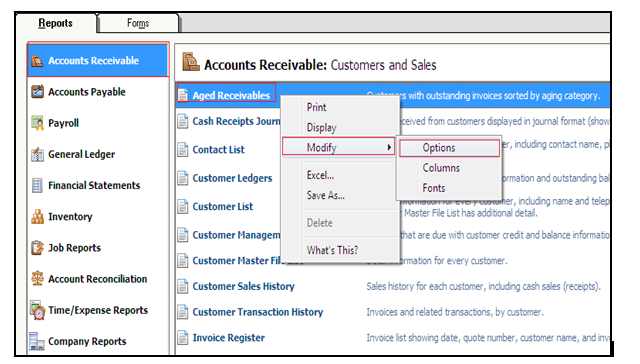640x364 pixels.
Task: Click document icon beside Customer Ledgers
Action: point(183,178)
